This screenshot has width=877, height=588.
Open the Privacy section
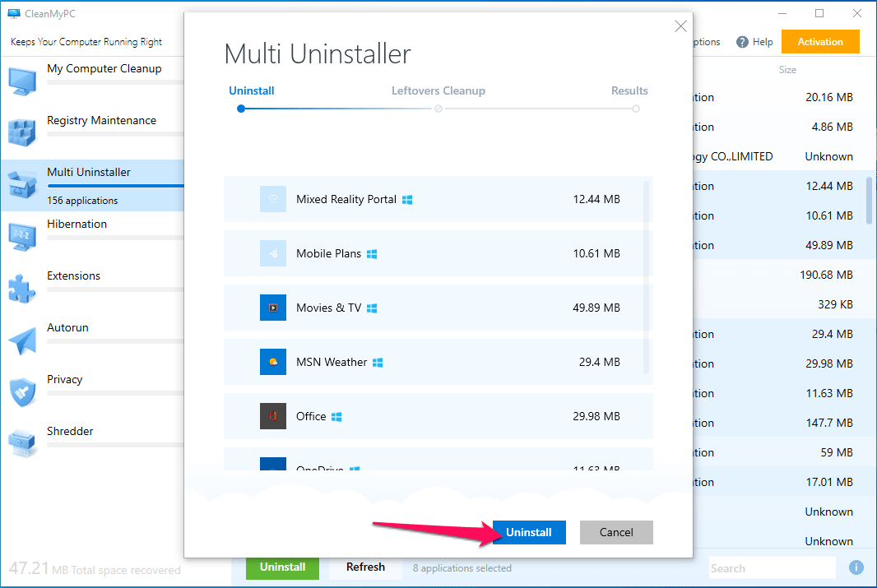pos(65,379)
